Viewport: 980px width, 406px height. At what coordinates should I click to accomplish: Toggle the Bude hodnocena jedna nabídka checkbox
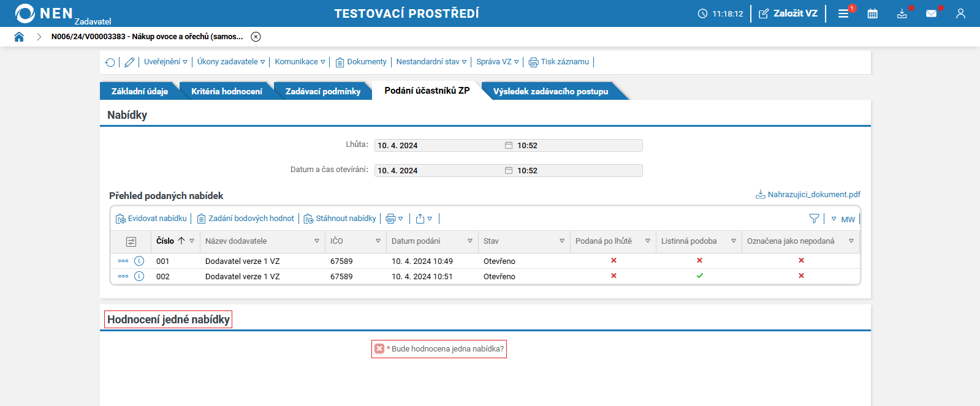(379, 348)
